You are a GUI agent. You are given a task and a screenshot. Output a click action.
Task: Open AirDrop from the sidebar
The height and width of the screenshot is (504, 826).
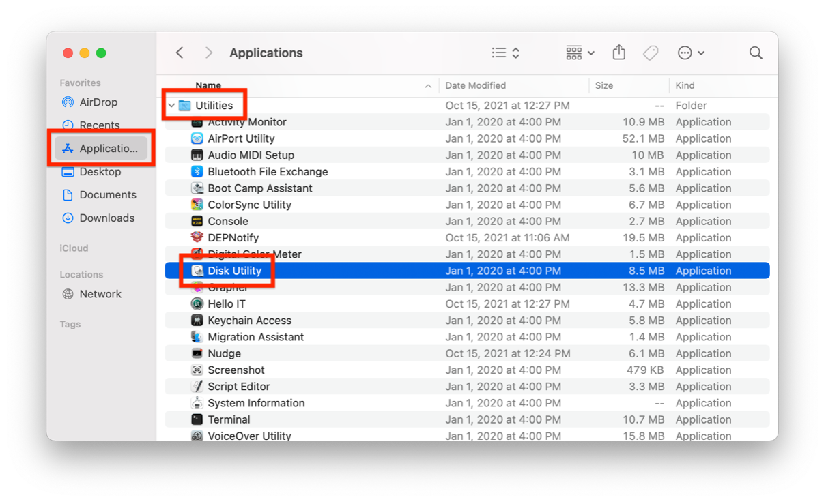pyautogui.click(x=98, y=102)
